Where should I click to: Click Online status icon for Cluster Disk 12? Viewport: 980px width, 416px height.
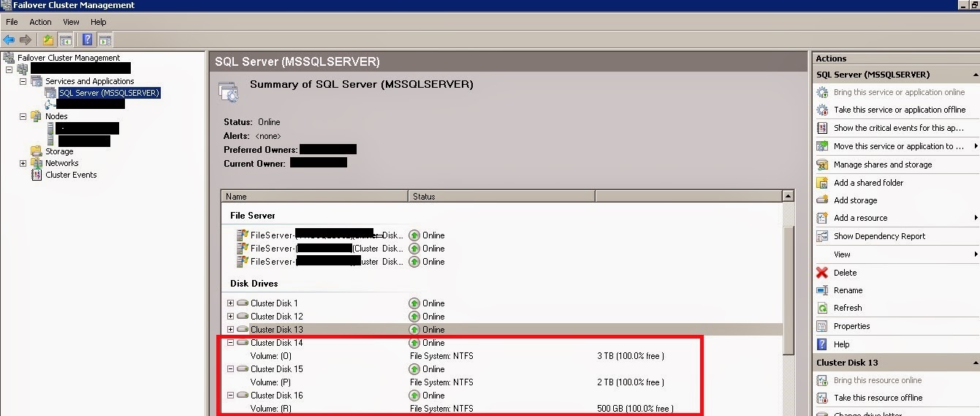tap(414, 317)
